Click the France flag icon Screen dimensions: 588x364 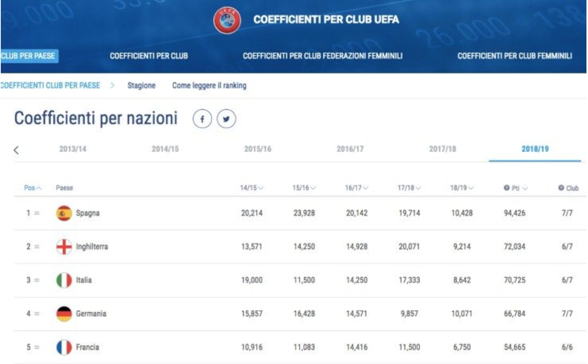pos(64,347)
